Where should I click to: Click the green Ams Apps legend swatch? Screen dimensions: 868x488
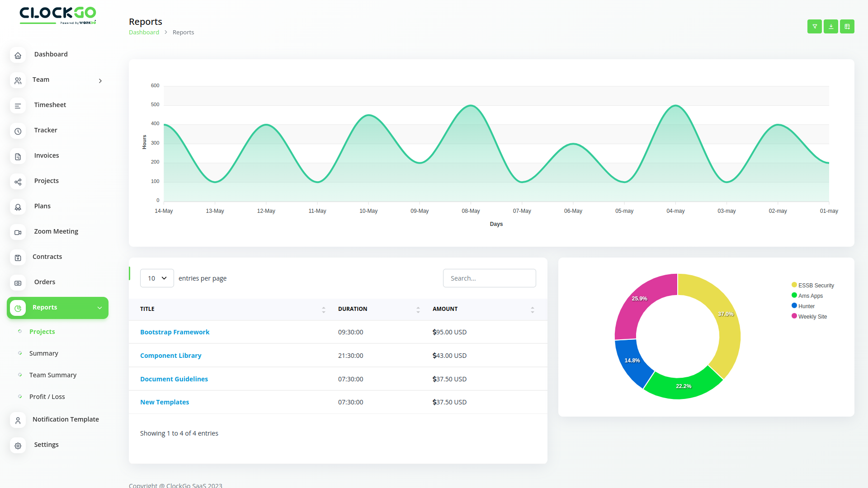[794, 296]
